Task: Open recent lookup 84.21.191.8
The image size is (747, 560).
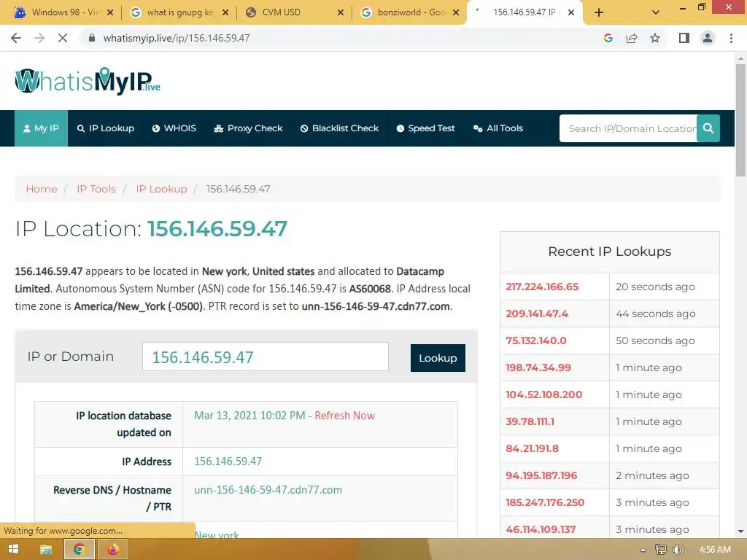Action: pyautogui.click(x=532, y=448)
